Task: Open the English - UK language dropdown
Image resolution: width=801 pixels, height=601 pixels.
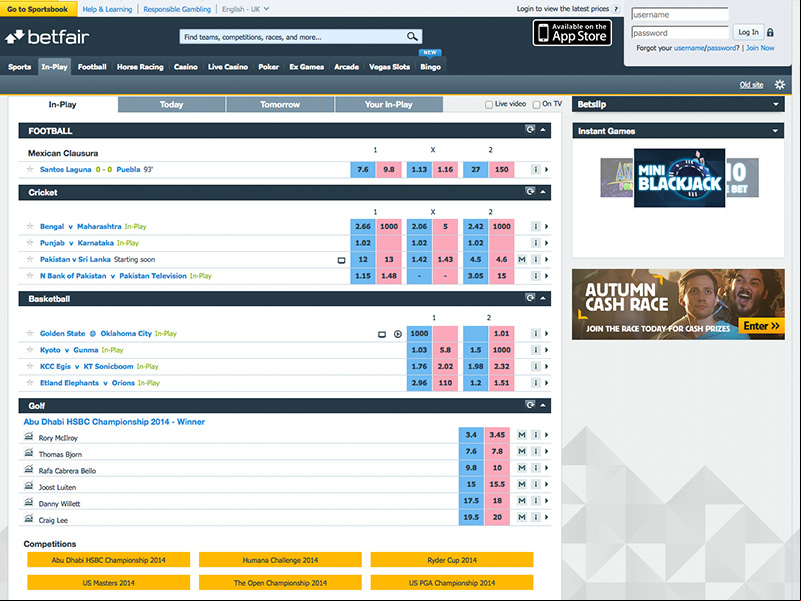Action: pyautogui.click(x=245, y=9)
